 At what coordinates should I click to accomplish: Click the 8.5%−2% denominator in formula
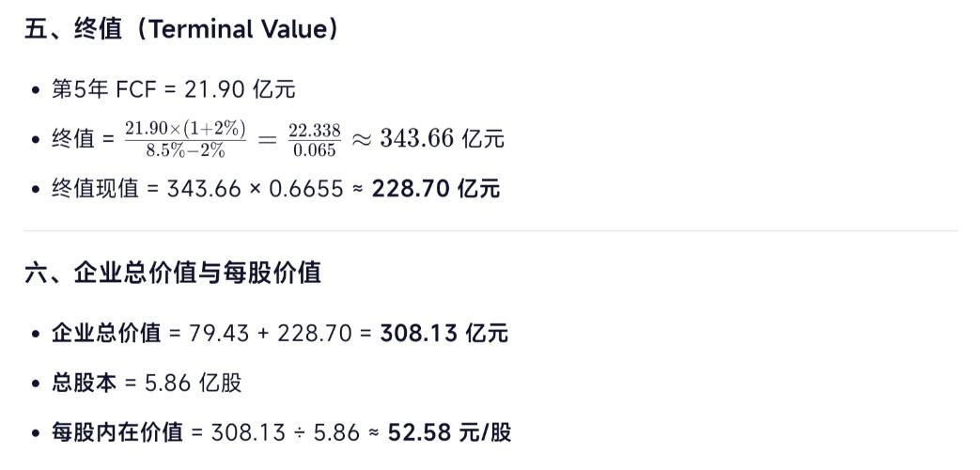point(185,150)
